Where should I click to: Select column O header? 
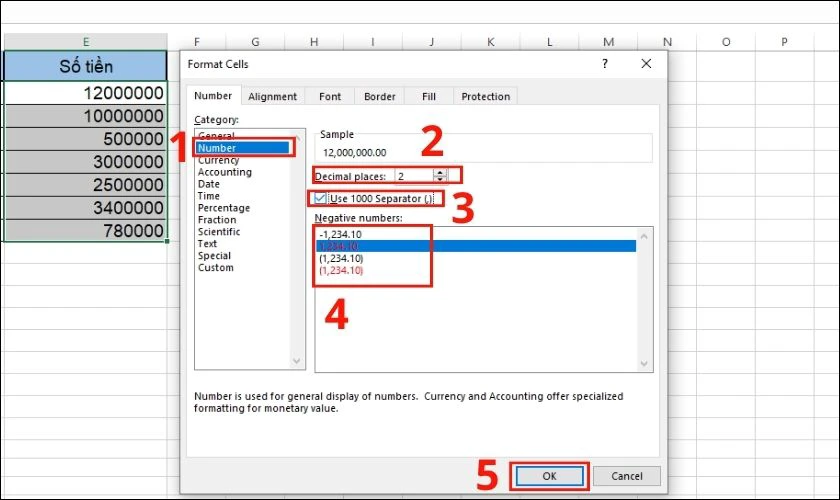coord(726,42)
